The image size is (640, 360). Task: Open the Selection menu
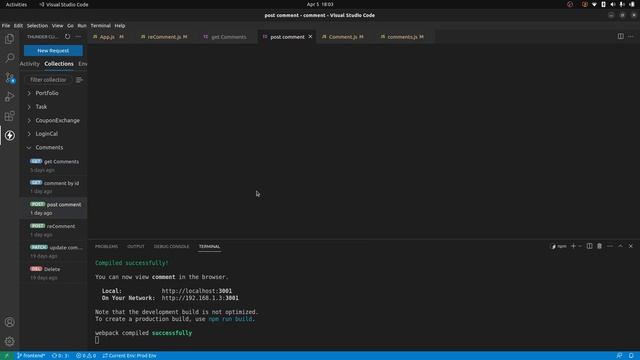coord(37,26)
